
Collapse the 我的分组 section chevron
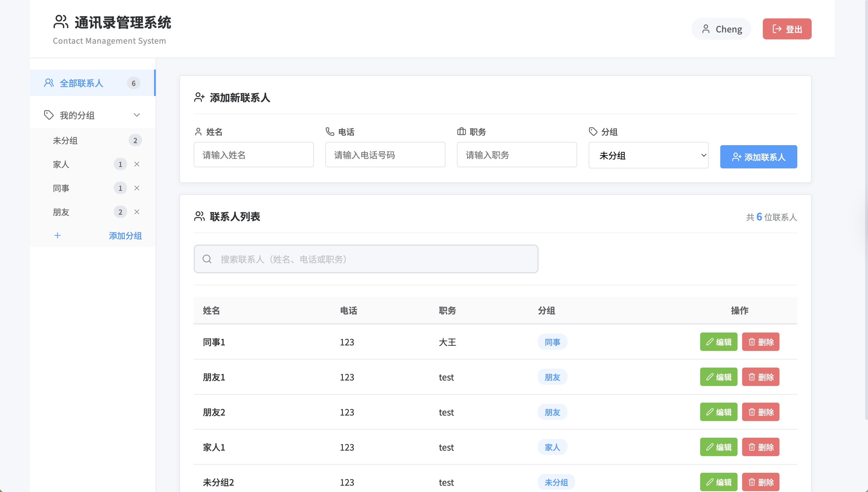(x=137, y=115)
